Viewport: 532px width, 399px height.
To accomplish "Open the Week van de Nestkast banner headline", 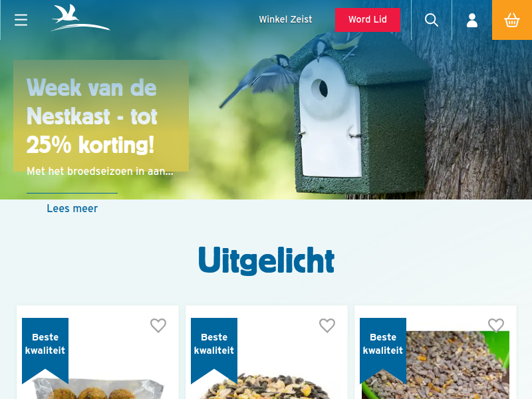I will pyautogui.click(x=92, y=116).
